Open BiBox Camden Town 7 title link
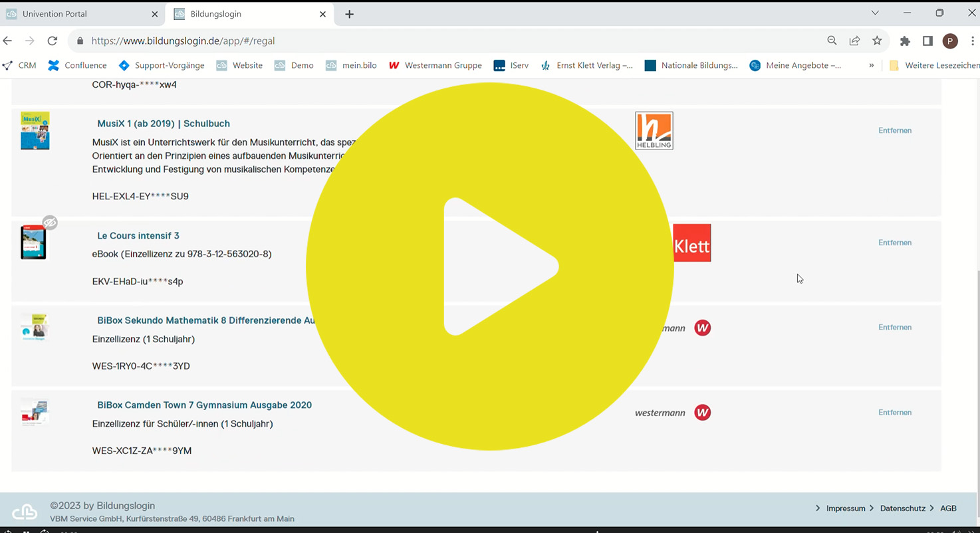The height and width of the screenshot is (533, 980). point(204,405)
